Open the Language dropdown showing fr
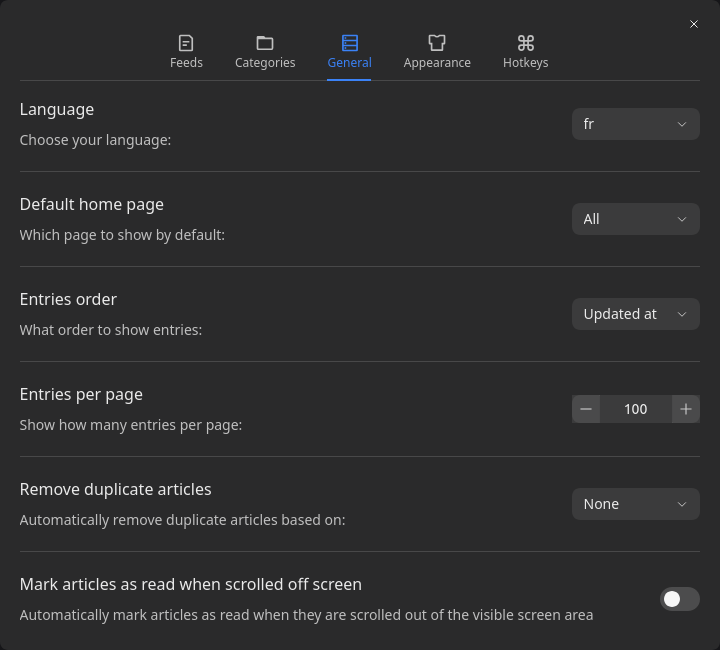 tap(635, 124)
